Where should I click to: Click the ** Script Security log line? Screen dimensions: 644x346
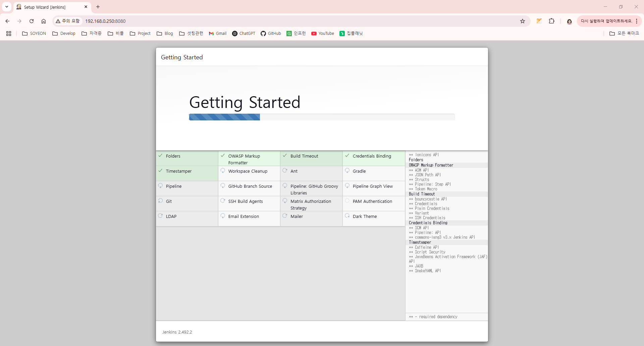pos(427,252)
